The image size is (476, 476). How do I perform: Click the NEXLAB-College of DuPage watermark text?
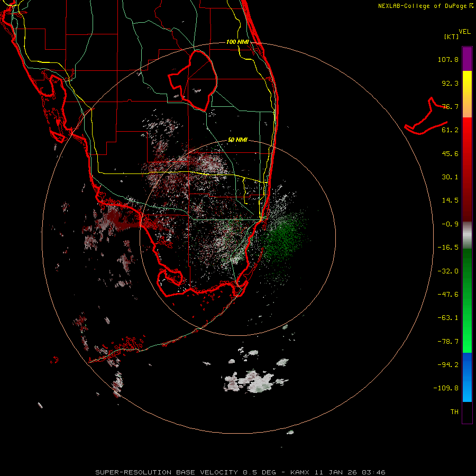pos(425,6)
